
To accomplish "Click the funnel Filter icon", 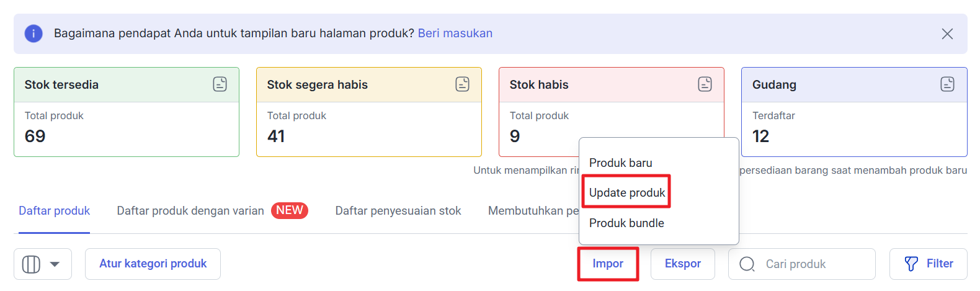I will click(911, 264).
